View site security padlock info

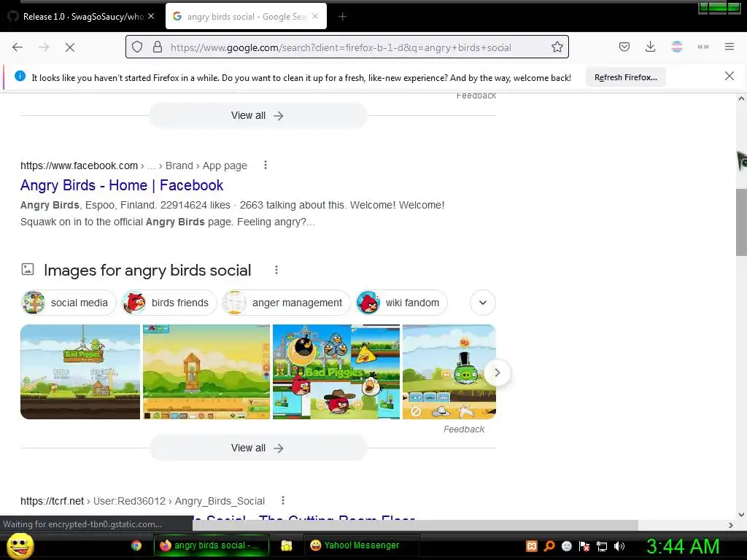coord(158,47)
